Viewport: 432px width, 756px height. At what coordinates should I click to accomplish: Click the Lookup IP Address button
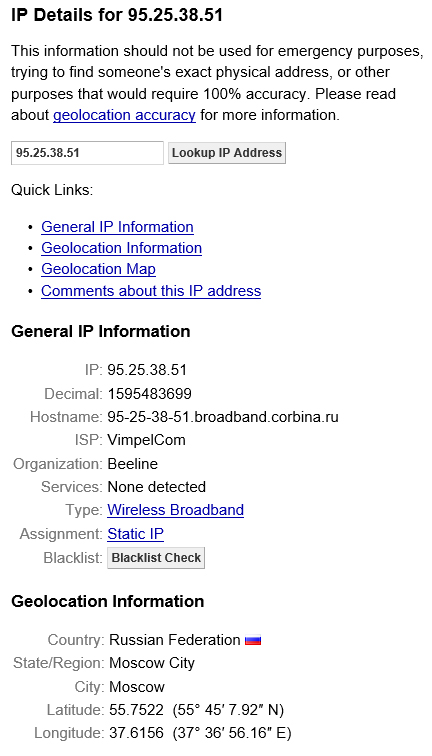tap(227, 153)
